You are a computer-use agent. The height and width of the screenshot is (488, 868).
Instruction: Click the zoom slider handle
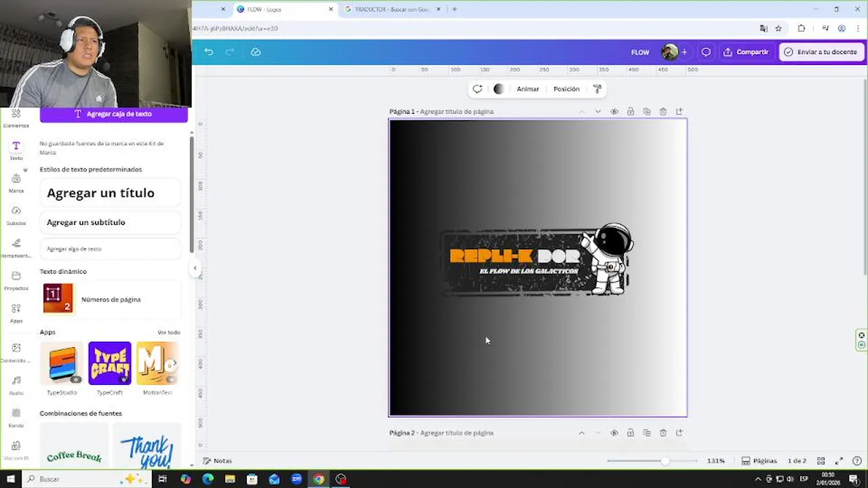665,461
